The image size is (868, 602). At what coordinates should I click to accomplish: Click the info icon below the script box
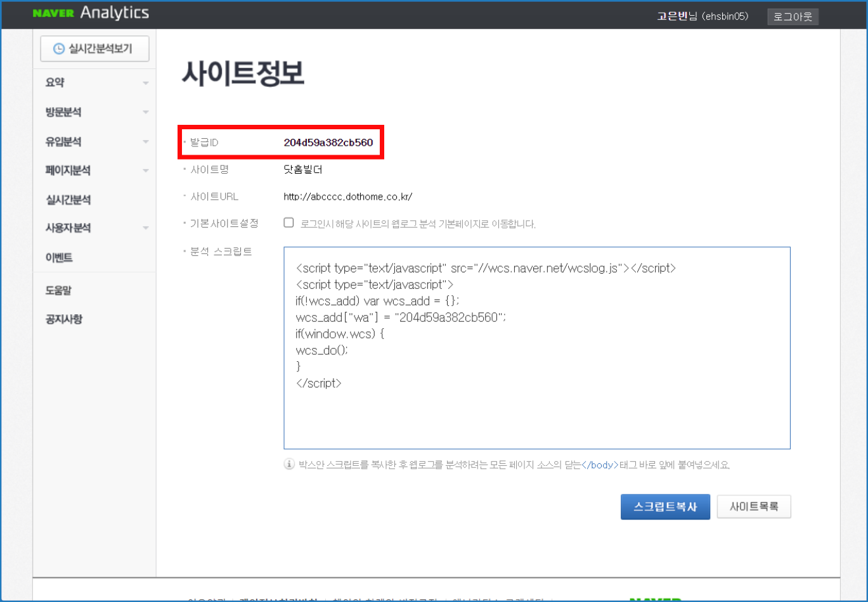tap(289, 464)
